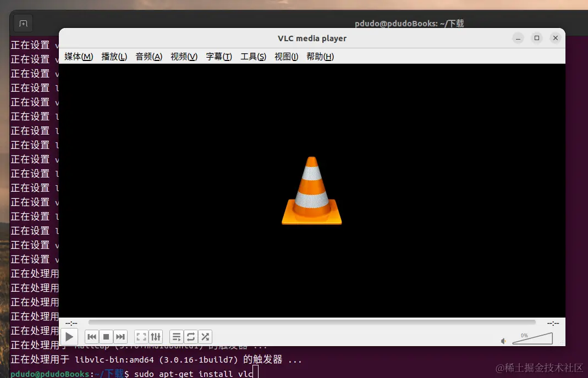Toggle fullscreen video mode
Screen dimensions: 588x378
(x=141, y=337)
